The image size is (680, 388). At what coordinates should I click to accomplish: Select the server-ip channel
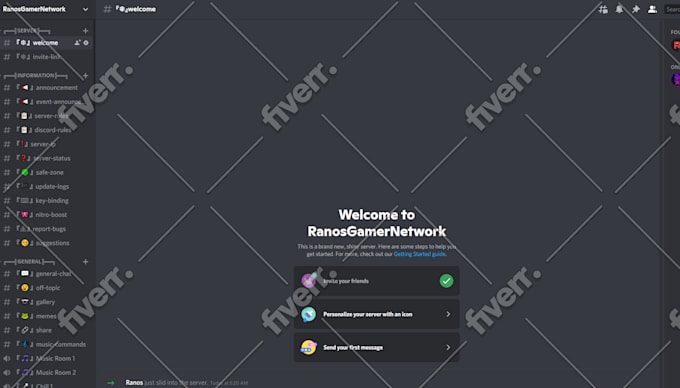click(x=47, y=144)
